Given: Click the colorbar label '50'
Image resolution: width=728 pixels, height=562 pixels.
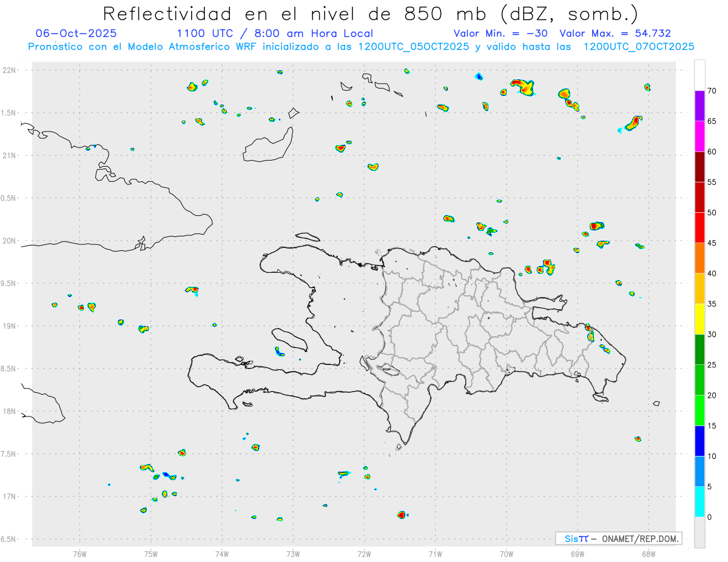Looking at the screenshot, I should pyautogui.click(x=712, y=213).
